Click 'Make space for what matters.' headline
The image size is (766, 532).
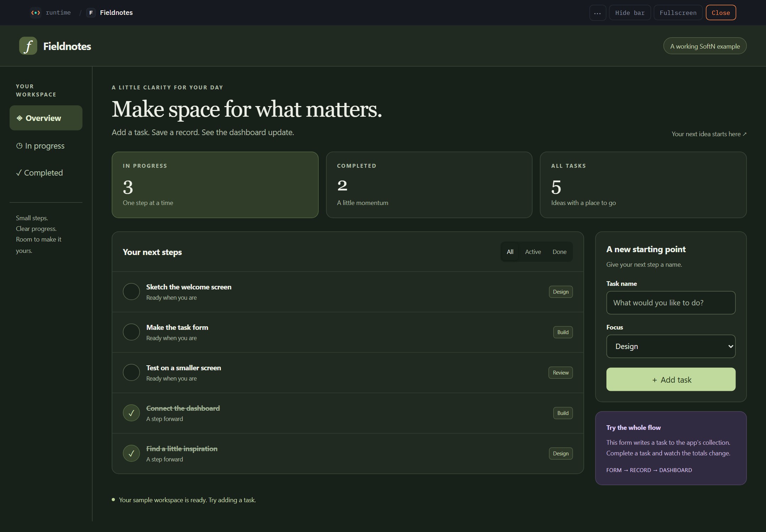click(247, 109)
